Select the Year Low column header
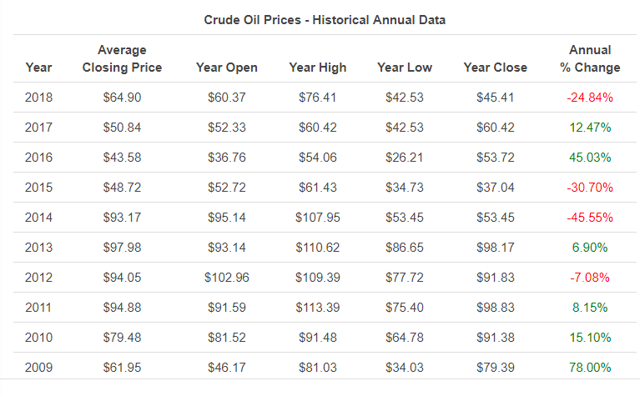Screen dimensions: 640x396 pyautogui.click(x=404, y=67)
